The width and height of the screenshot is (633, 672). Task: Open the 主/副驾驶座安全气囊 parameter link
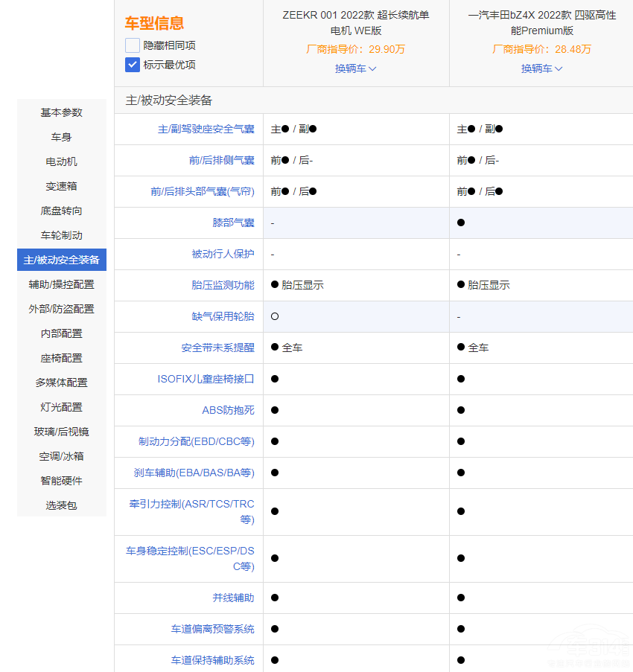pos(206,129)
